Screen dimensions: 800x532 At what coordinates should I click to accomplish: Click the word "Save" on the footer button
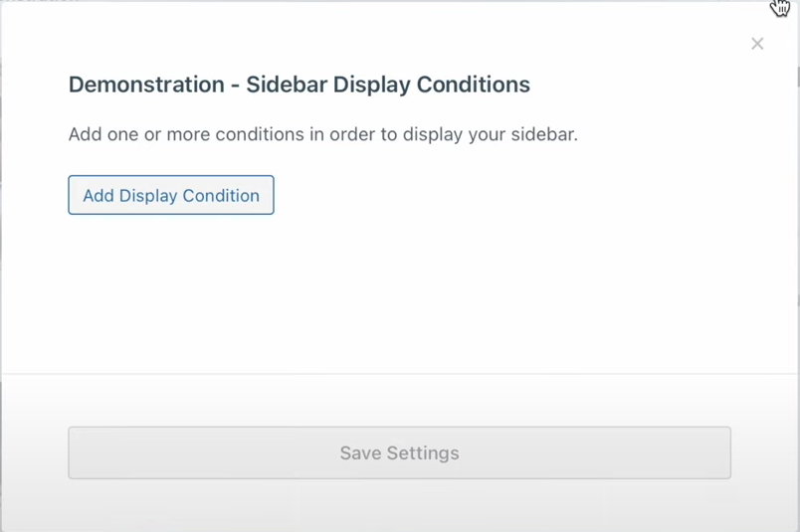[x=360, y=452]
